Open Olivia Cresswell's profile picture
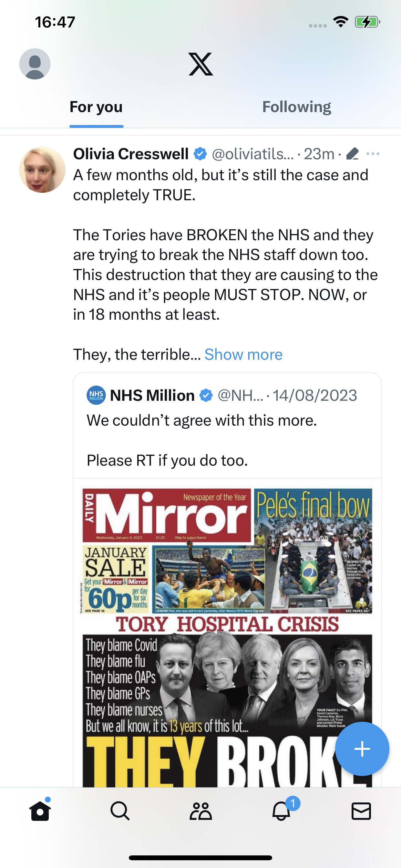Image resolution: width=401 pixels, height=868 pixels. pos(42,170)
